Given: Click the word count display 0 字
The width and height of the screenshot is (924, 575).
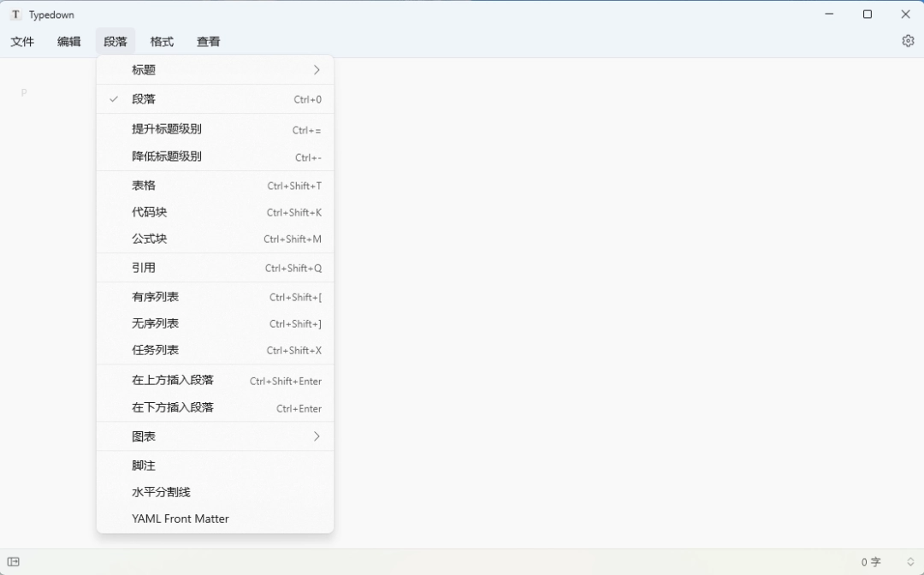Looking at the screenshot, I should (869, 561).
